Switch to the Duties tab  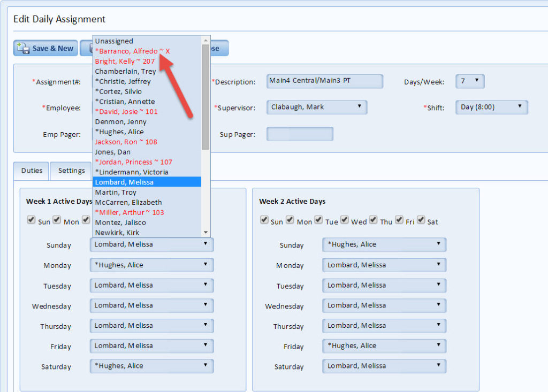(32, 171)
